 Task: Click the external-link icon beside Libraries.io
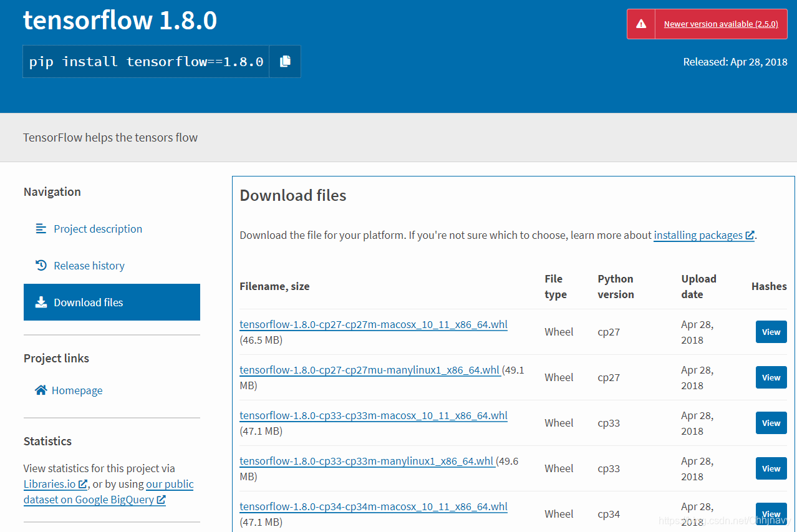(x=83, y=483)
